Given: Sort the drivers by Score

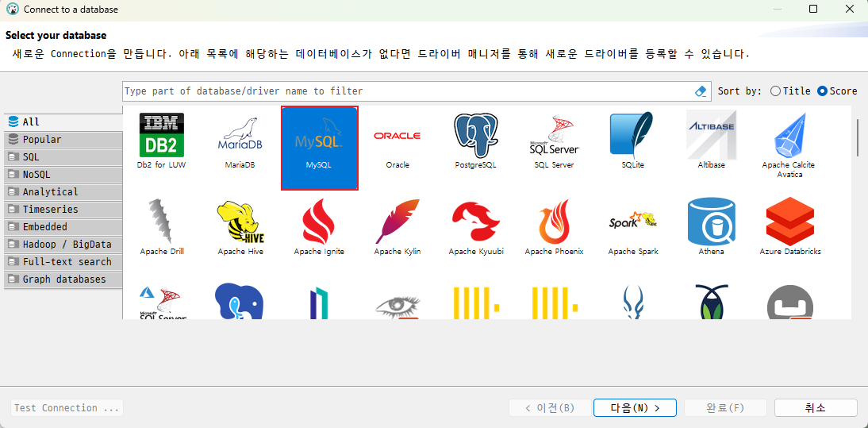Looking at the screenshot, I should (x=837, y=91).
